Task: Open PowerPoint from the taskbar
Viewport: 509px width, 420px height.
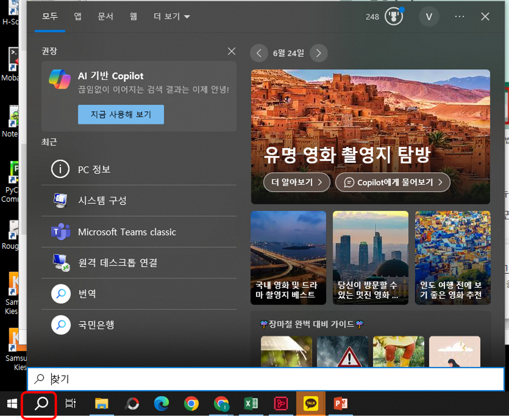Action: [340, 404]
